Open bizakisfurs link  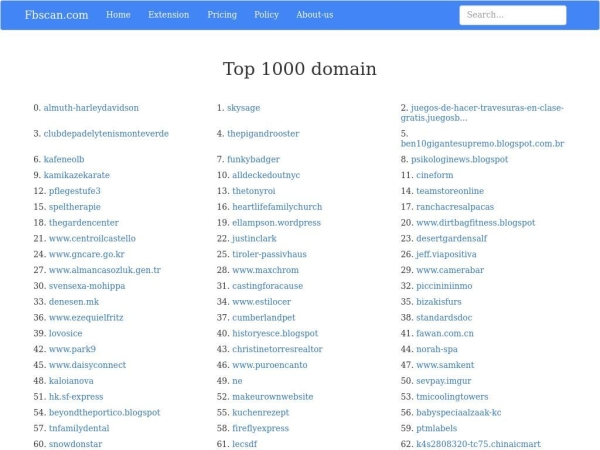point(439,302)
